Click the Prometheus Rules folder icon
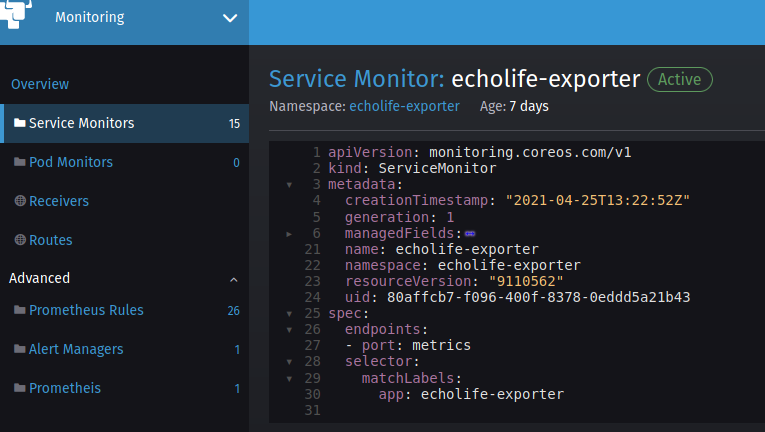The image size is (765, 432). (20, 309)
